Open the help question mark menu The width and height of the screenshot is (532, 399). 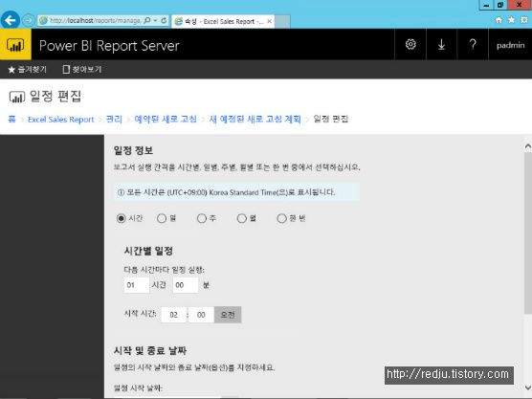tap(473, 44)
